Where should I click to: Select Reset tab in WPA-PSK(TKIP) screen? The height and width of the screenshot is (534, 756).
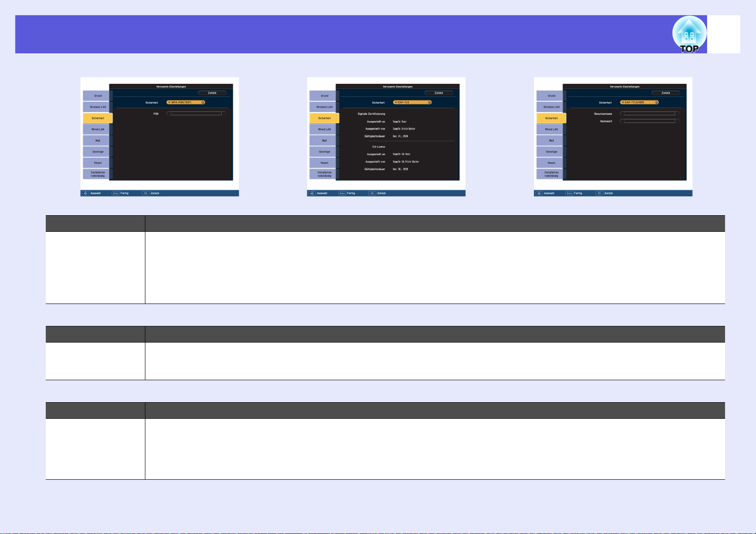[98, 163]
